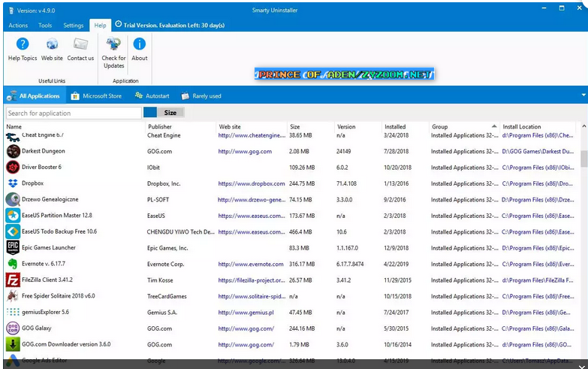
Task: Sort by the Publisher column header
Action: [160, 127]
